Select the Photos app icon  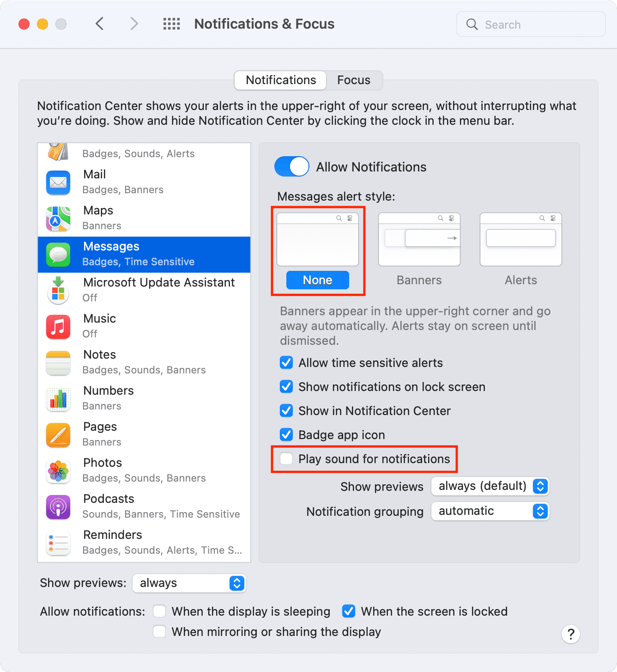[58, 471]
